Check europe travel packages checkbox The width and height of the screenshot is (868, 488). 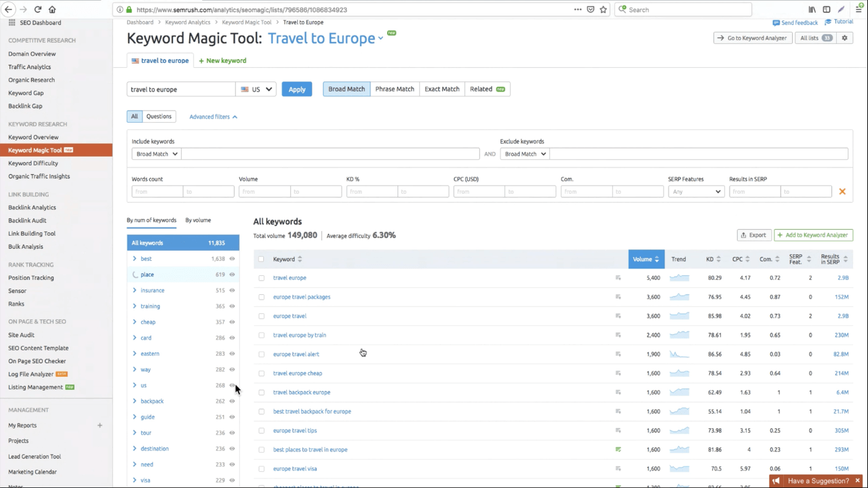(x=261, y=297)
